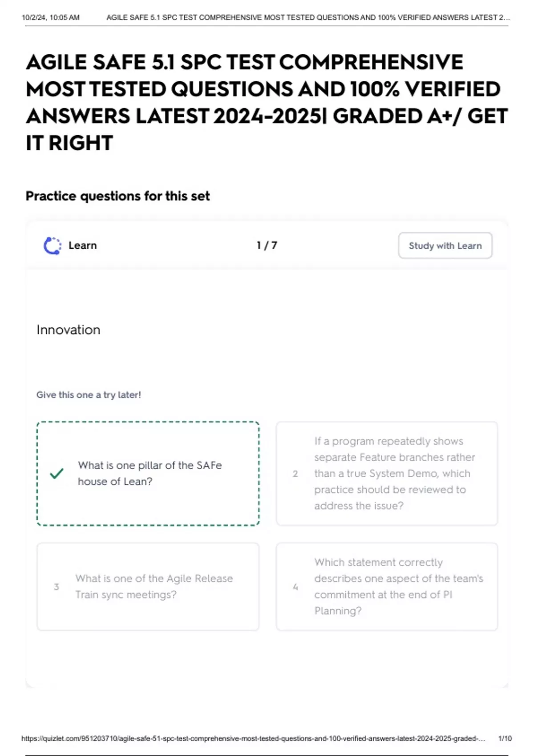Click the "Practice questions for this set" heading
Viewport: 534px width, 756px height.
[x=117, y=196]
